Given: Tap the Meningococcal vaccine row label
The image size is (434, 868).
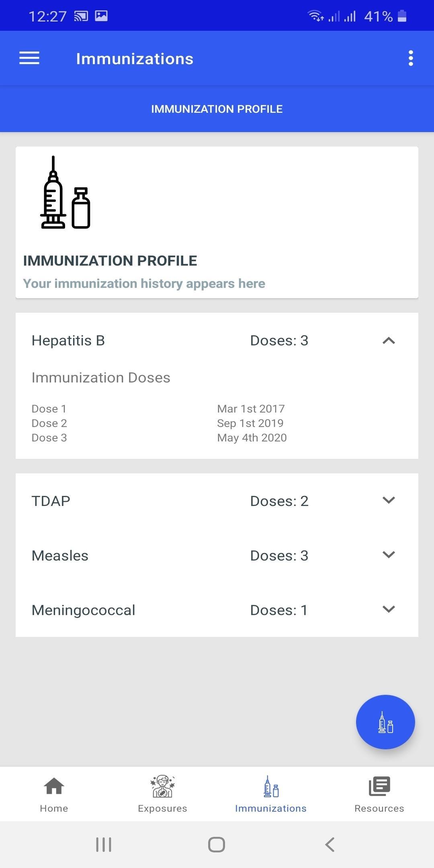Looking at the screenshot, I should click(x=84, y=610).
